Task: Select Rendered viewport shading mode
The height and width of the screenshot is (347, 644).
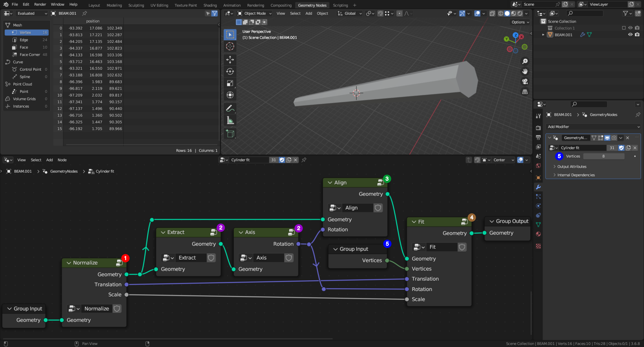Action: (x=520, y=13)
